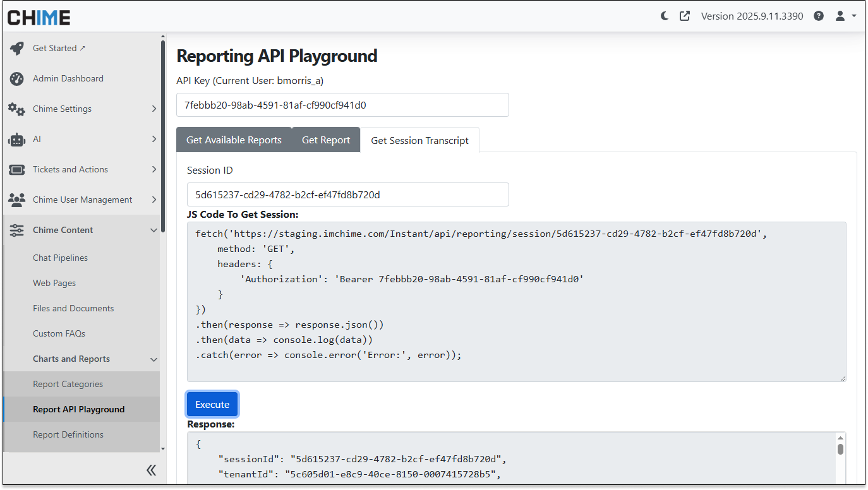Click the sidebar scrollbar thumb
Screen dimensions: 868x490
(x=163, y=136)
